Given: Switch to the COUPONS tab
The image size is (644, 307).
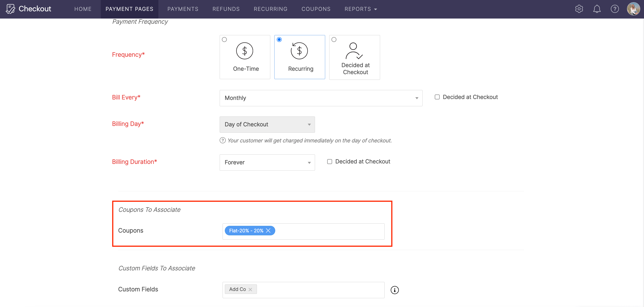Looking at the screenshot, I should [x=316, y=9].
